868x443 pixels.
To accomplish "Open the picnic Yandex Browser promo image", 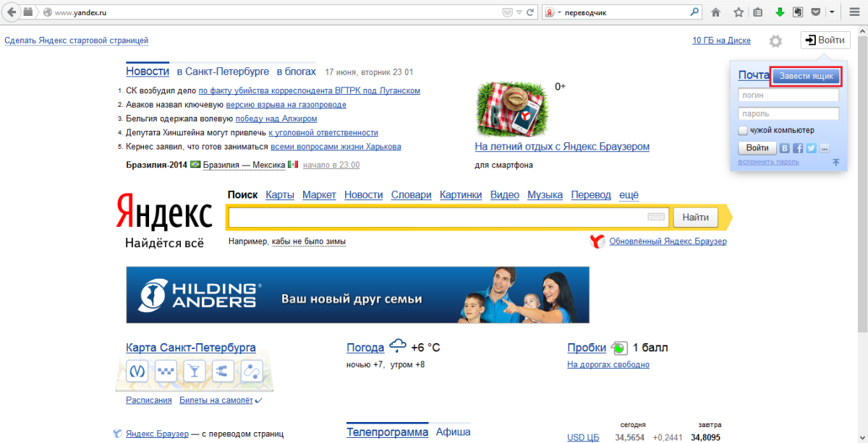I will [x=512, y=109].
